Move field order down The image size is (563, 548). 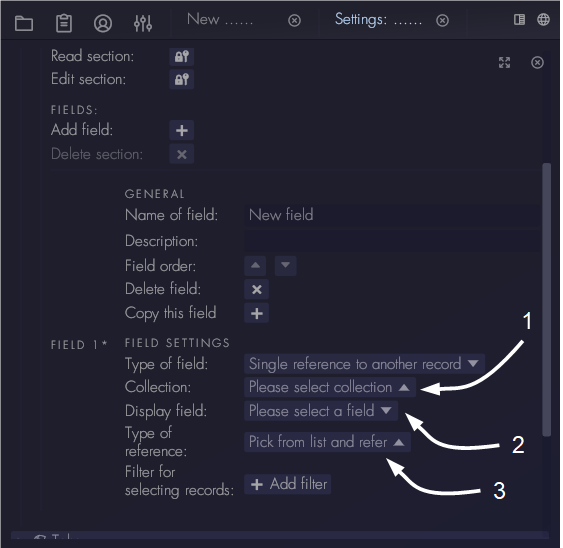[285, 266]
